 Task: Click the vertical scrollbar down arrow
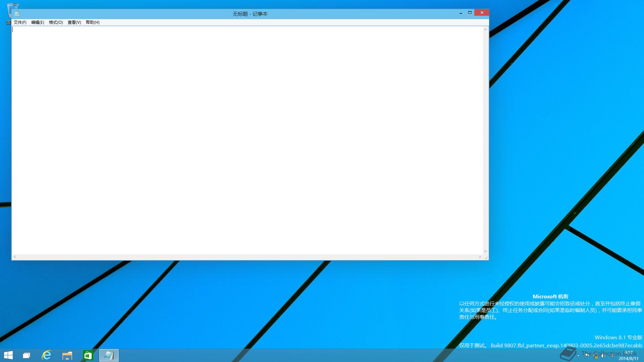tap(485, 251)
